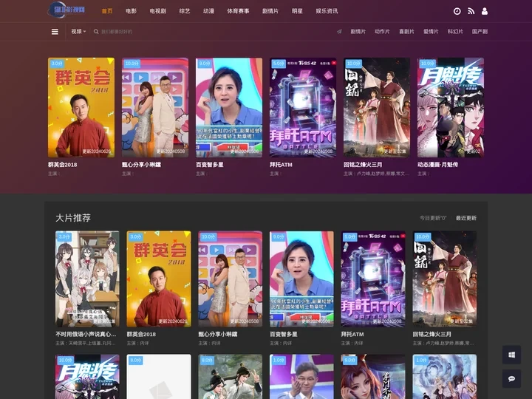The width and height of the screenshot is (532, 399).
Task: Open 动态漫画·月魁传 poster in top carousel
Action: point(451,107)
